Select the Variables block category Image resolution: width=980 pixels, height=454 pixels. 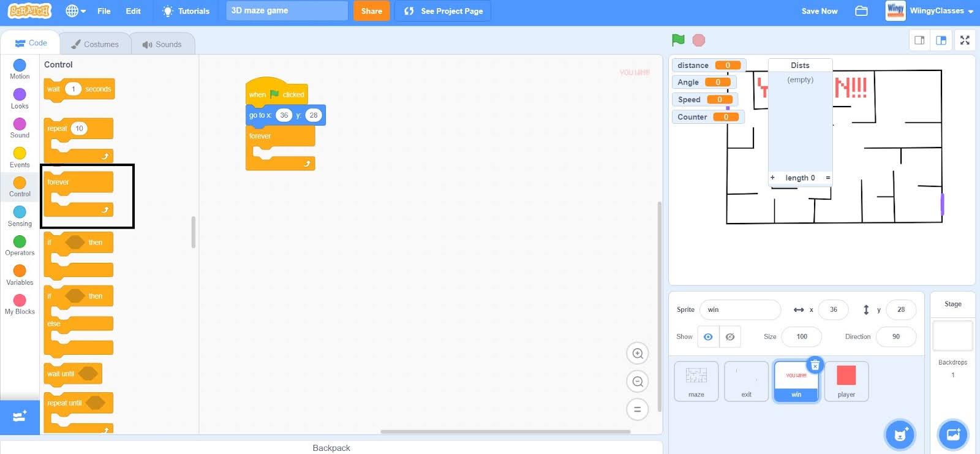pyautogui.click(x=20, y=275)
